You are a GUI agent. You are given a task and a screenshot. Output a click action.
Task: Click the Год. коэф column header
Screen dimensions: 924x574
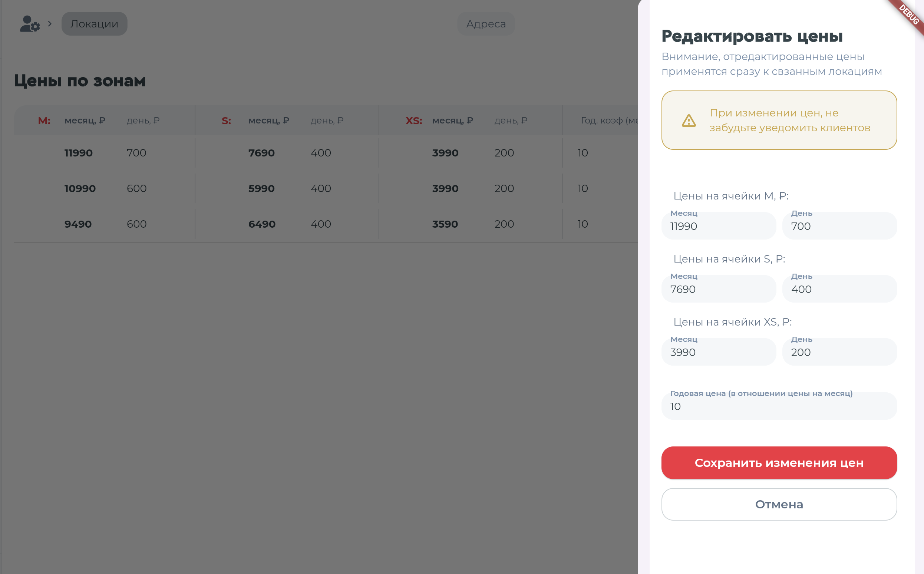[x=609, y=121]
